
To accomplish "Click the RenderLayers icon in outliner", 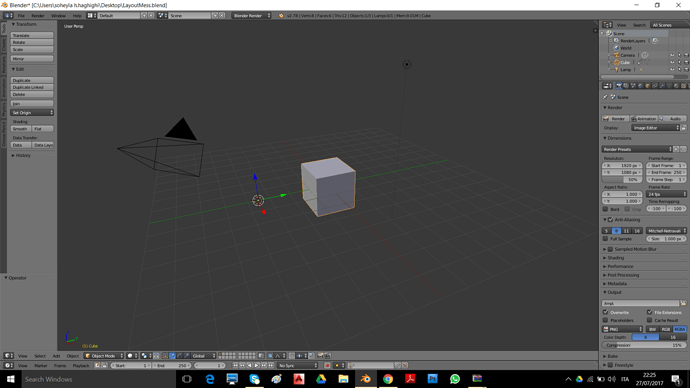I will point(616,40).
